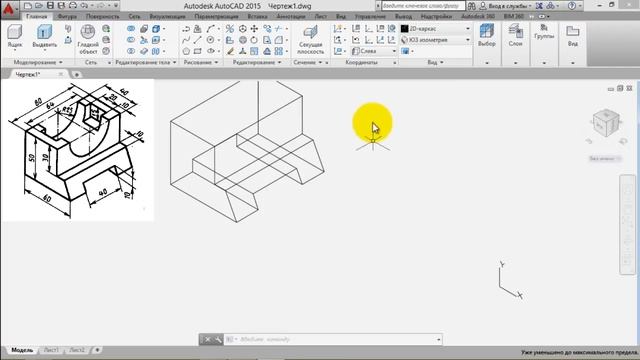The height and width of the screenshot is (360, 640).
Task: Select the Array tool in Редактирование panel
Action: 279,51
